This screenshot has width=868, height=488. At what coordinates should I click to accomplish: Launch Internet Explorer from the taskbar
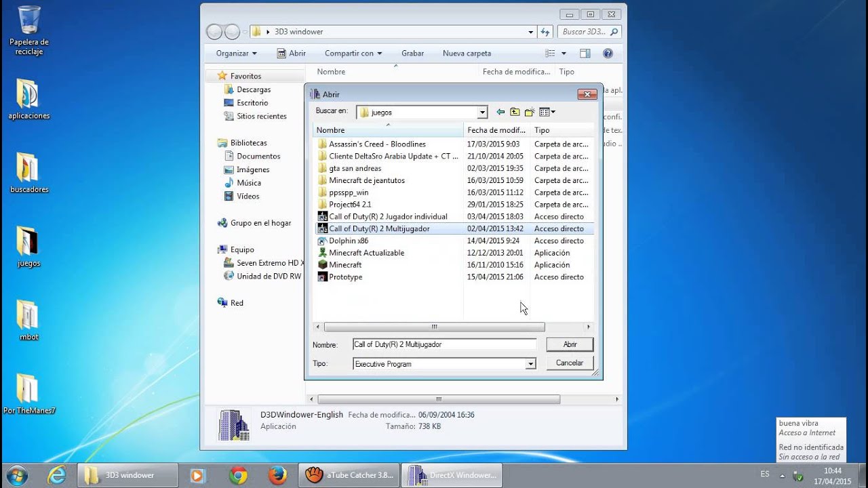click(x=56, y=475)
